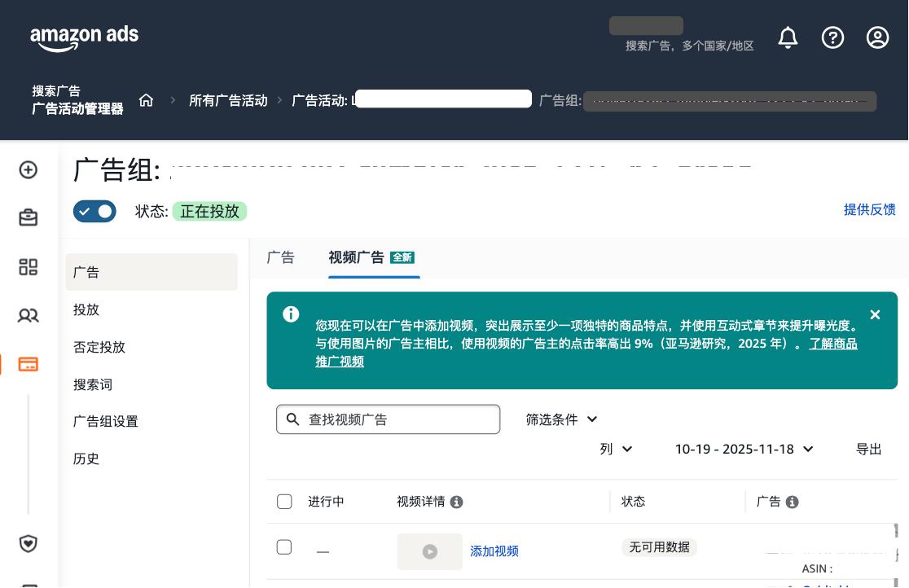The image size is (909, 588).
Task: Select 否定投放 in the left menu
Action: tap(99, 347)
